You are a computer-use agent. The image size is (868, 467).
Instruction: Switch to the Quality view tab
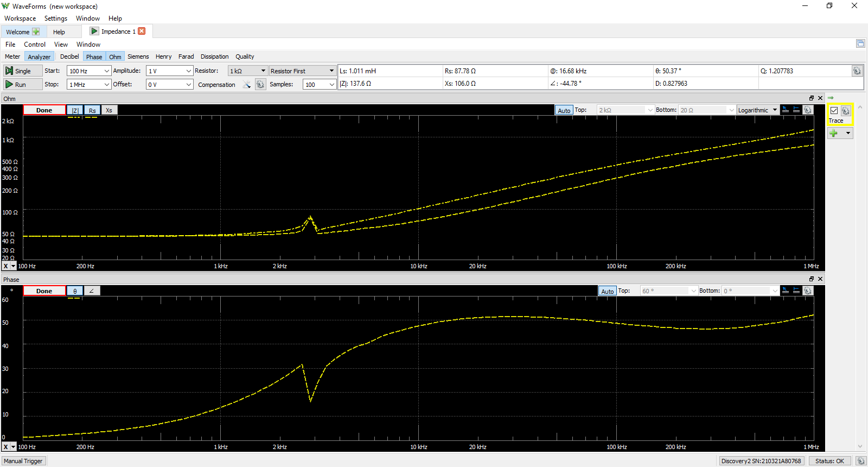tap(245, 56)
